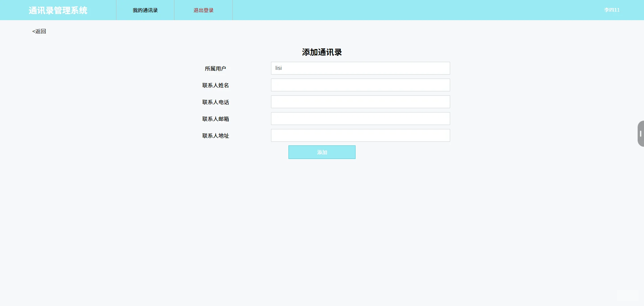Click the 所属用户 field containing lisi

(x=360, y=68)
